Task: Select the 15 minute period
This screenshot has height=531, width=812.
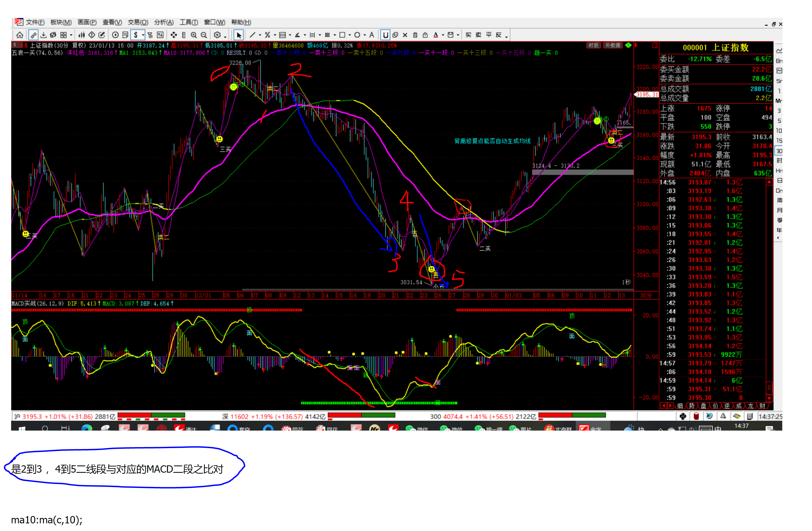Action: (x=779, y=141)
